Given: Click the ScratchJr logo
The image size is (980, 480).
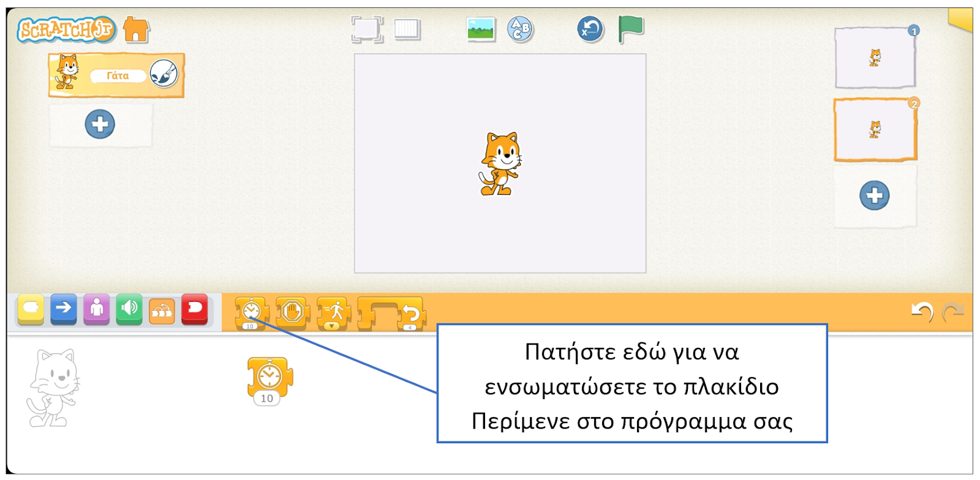Looking at the screenshot, I should point(66,29).
